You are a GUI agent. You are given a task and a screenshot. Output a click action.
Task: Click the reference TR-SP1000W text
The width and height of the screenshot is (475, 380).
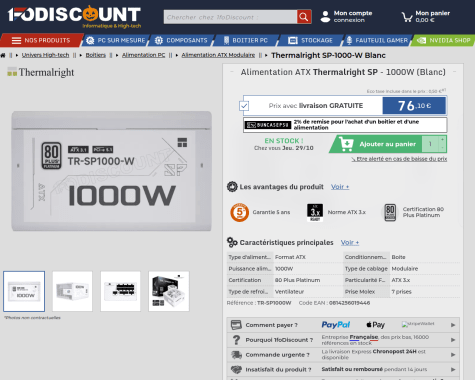[274, 303]
